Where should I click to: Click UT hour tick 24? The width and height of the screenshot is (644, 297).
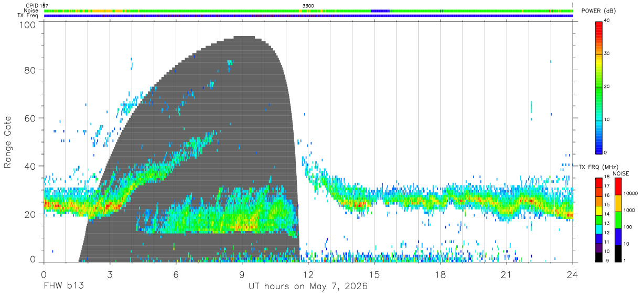[x=573, y=274]
